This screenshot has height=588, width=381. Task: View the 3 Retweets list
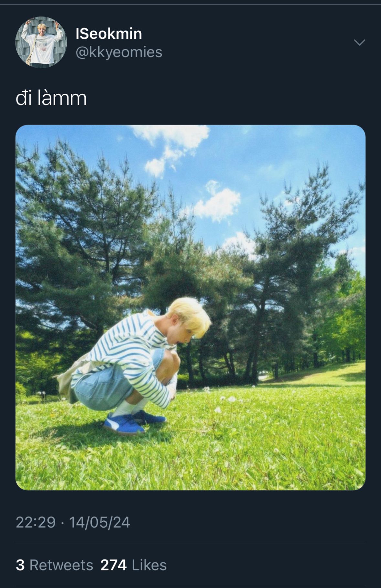(54, 565)
